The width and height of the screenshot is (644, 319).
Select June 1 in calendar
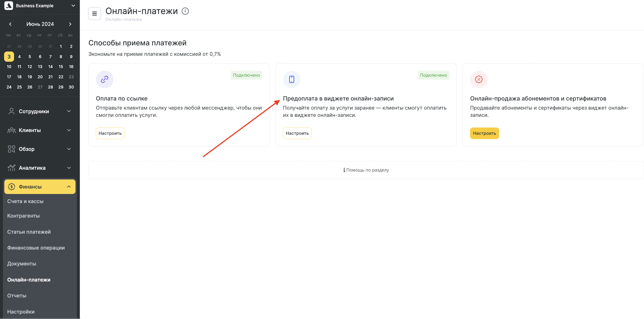[61, 46]
